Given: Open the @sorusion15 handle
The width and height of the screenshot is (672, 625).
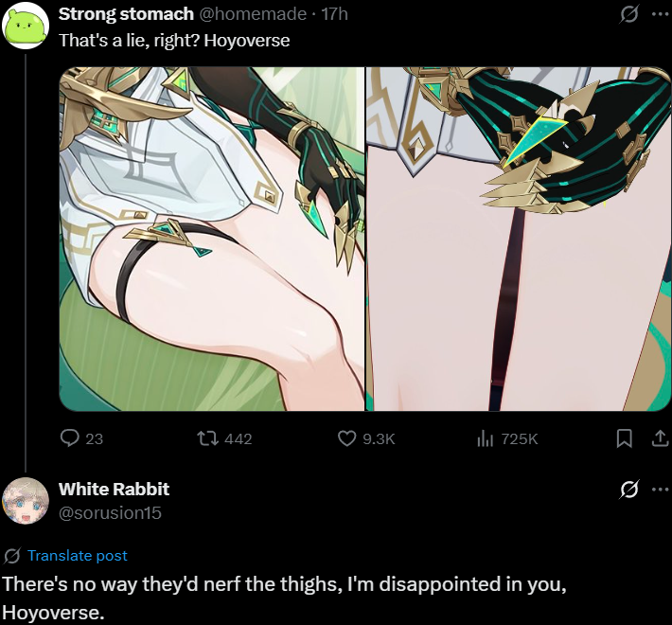Looking at the screenshot, I should point(110,512).
